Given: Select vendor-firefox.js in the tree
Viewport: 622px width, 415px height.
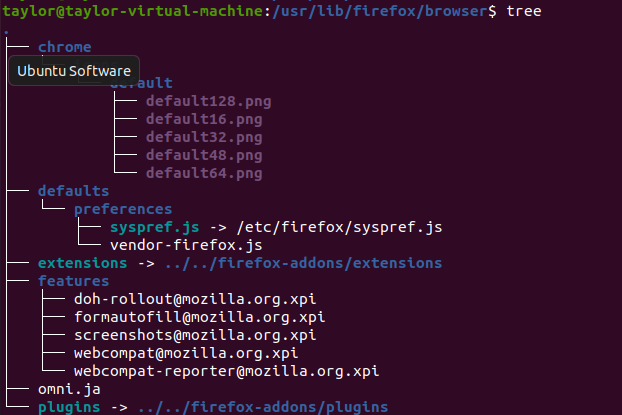Looking at the screenshot, I should (186, 245).
